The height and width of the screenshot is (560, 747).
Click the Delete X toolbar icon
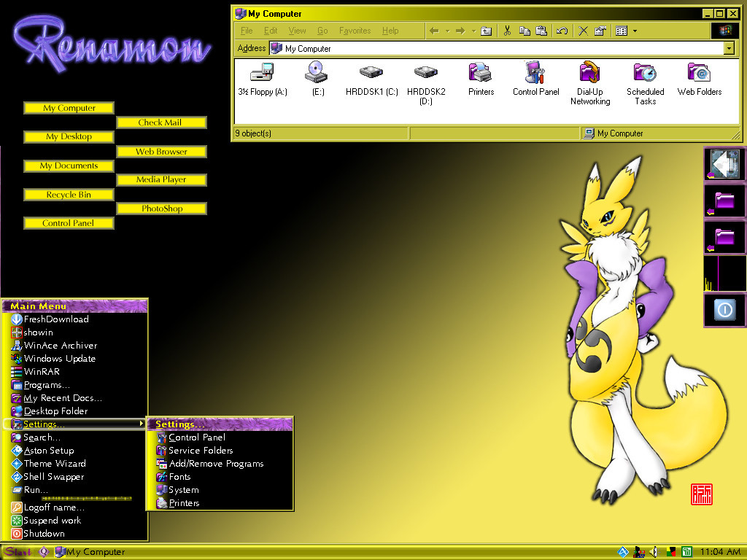coord(583,31)
